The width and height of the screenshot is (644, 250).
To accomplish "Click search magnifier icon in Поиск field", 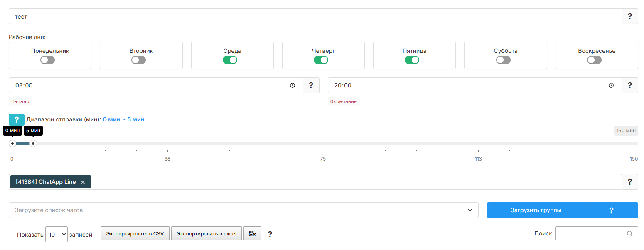I will pos(629,233).
